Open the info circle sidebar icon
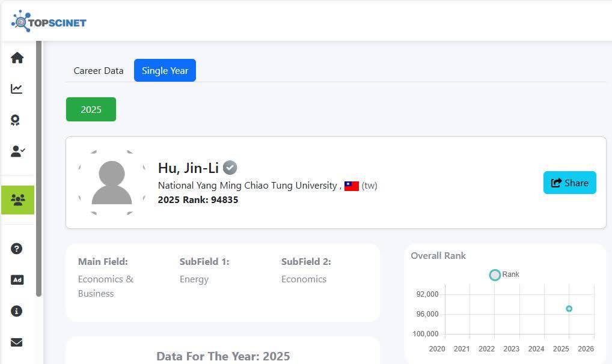This screenshot has width=612, height=364. (x=17, y=311)
